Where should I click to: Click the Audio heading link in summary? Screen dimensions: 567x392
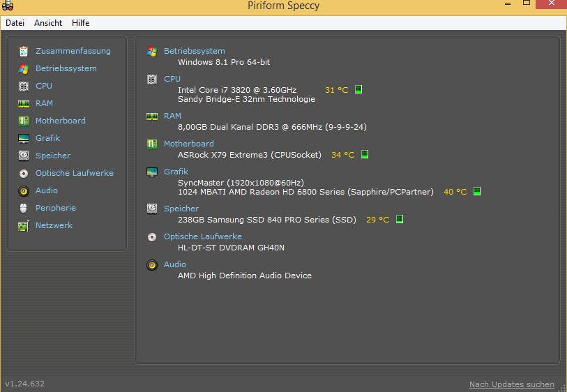tap(175, 264)
